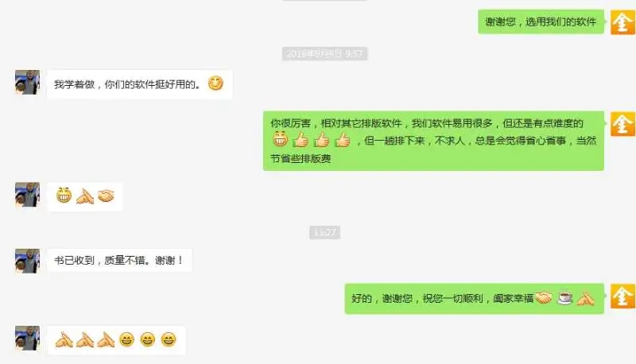Click the handshake emoji after "阖家幸福"

(x=544, y=298)
